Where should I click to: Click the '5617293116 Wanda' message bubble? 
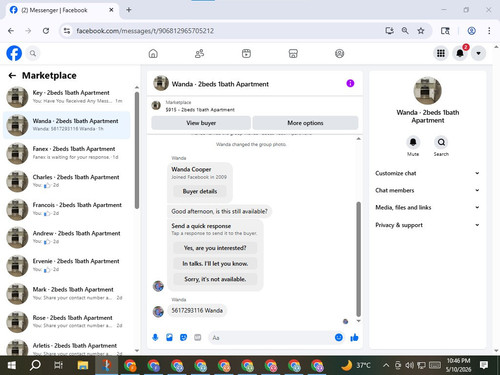coord(197,311)
